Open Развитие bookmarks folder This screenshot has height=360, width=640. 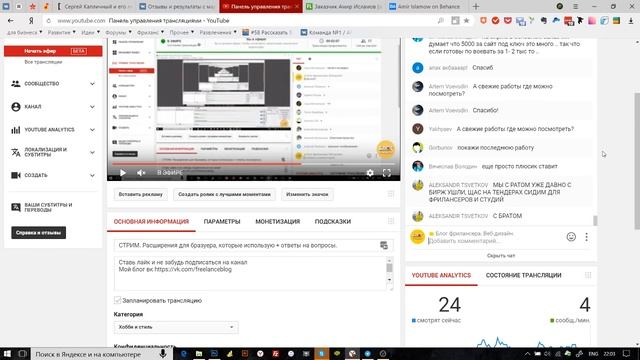pos(62,32)
